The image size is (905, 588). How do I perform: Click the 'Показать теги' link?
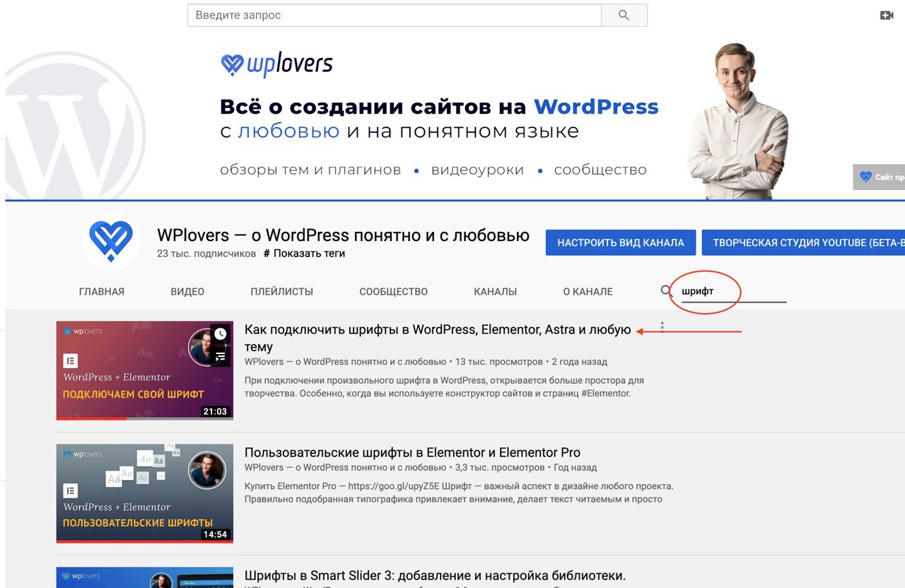pyautogui.click(x=304, y=253)
